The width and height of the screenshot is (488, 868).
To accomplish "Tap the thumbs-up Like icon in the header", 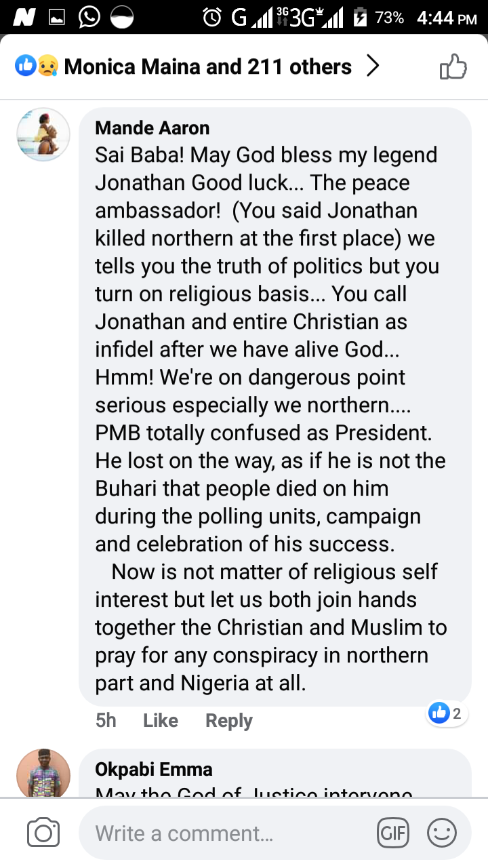I will (453, 66).
